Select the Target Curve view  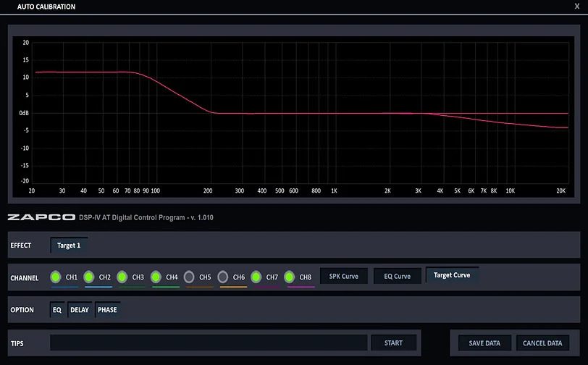coord(452,275)
